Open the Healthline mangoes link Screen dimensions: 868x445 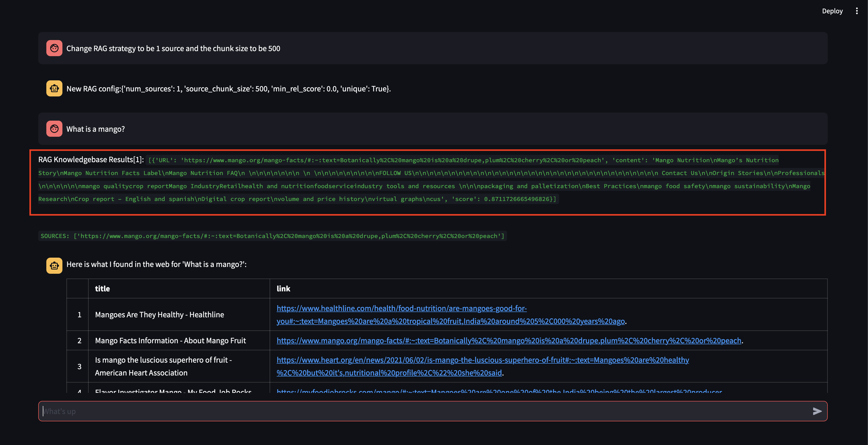(401, 309)
